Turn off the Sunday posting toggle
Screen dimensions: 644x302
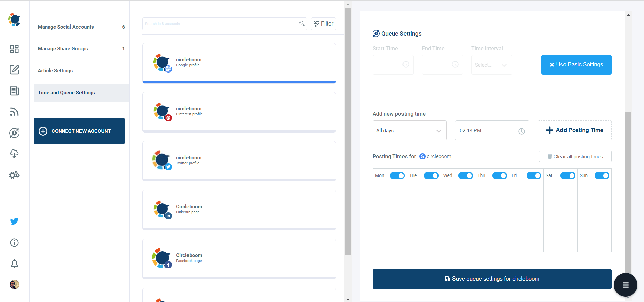(x=601, y=175)
